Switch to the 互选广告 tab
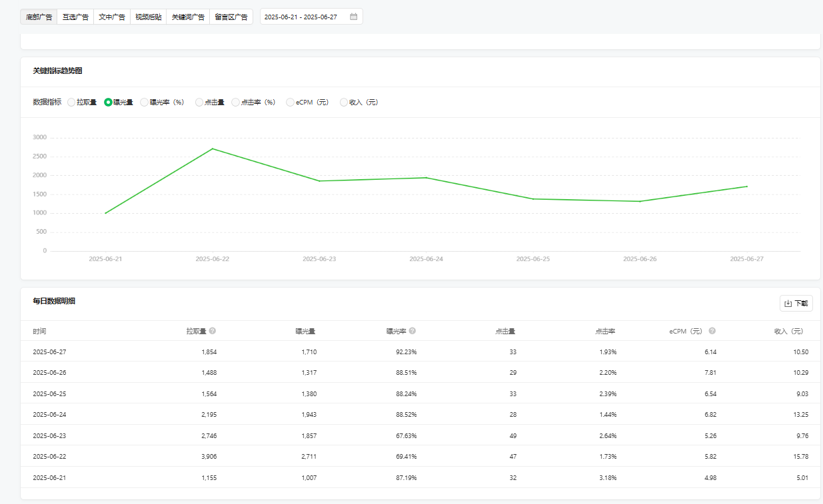This screenshot has width=823, height=504. [x=75, y=17]
